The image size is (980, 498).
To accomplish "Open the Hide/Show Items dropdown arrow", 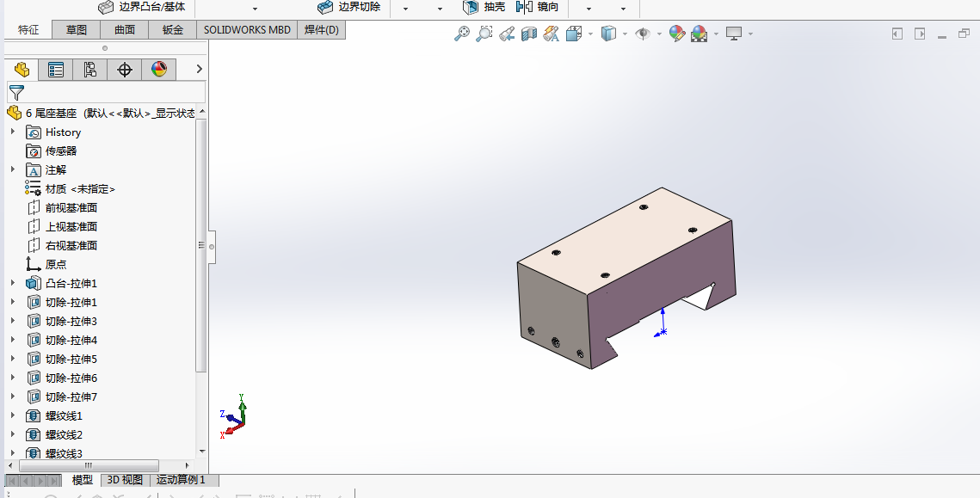I will pyautogui.click(x=659, y=34).
